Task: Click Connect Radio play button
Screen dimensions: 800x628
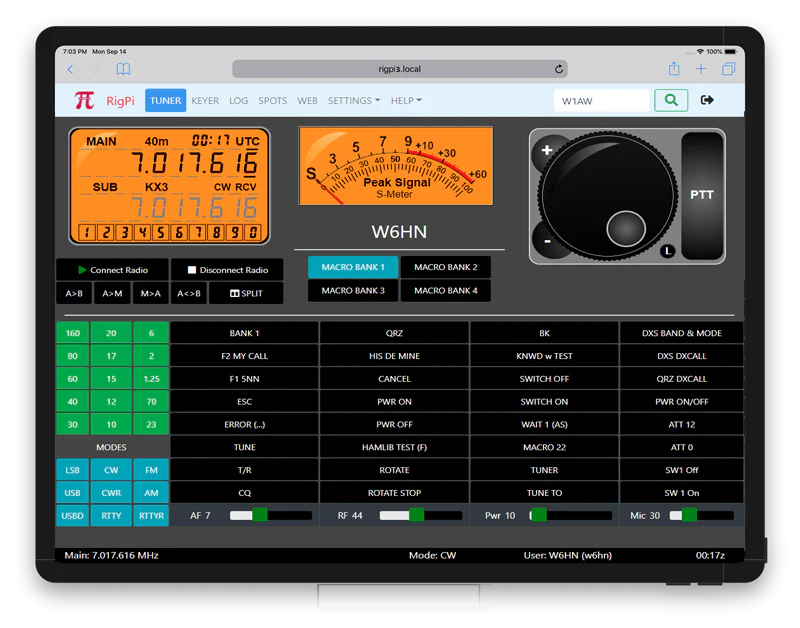Action: (112, 270)
